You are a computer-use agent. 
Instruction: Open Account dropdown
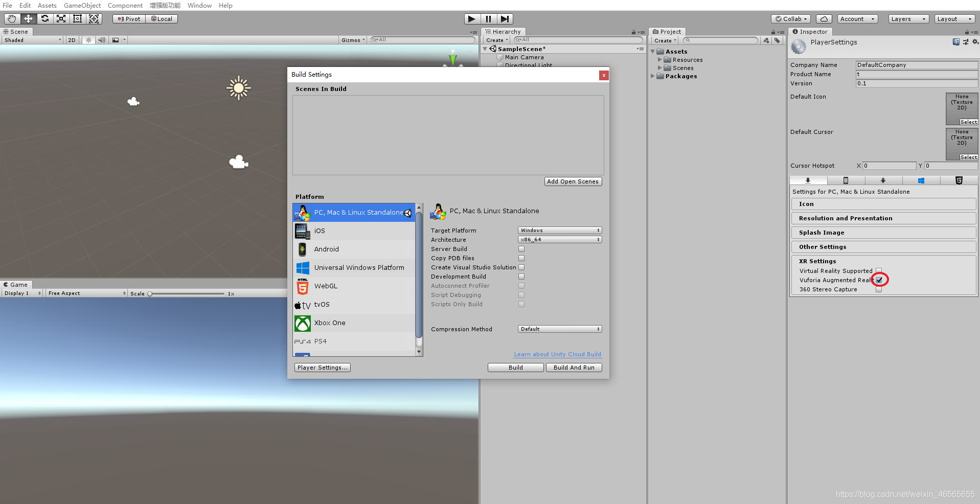[858, 19]
